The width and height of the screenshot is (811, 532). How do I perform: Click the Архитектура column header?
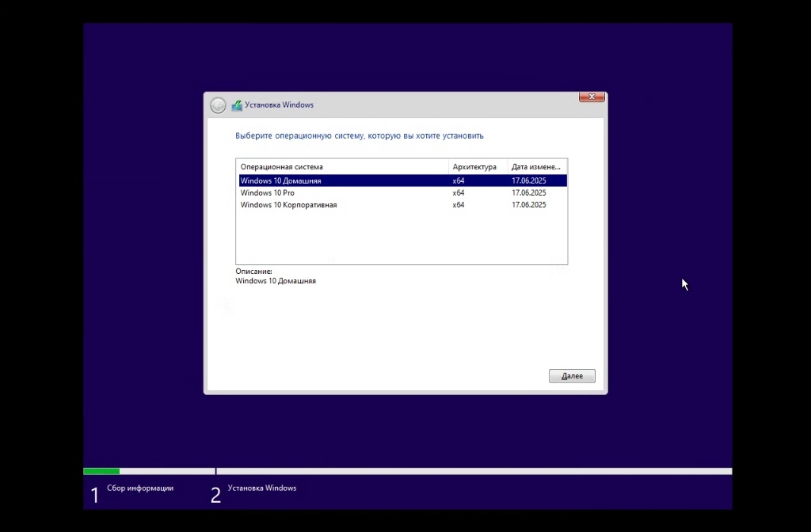pos(478,167)
